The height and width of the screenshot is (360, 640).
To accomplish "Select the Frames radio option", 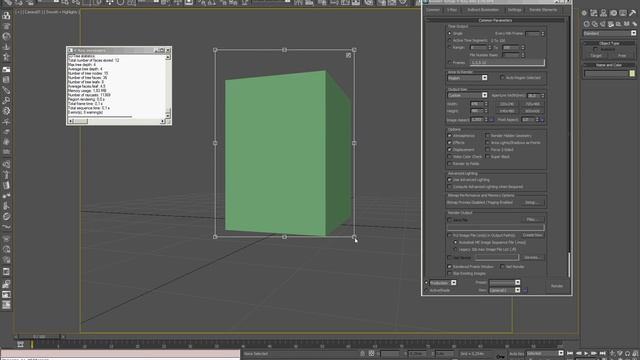I will coord(450,62).
